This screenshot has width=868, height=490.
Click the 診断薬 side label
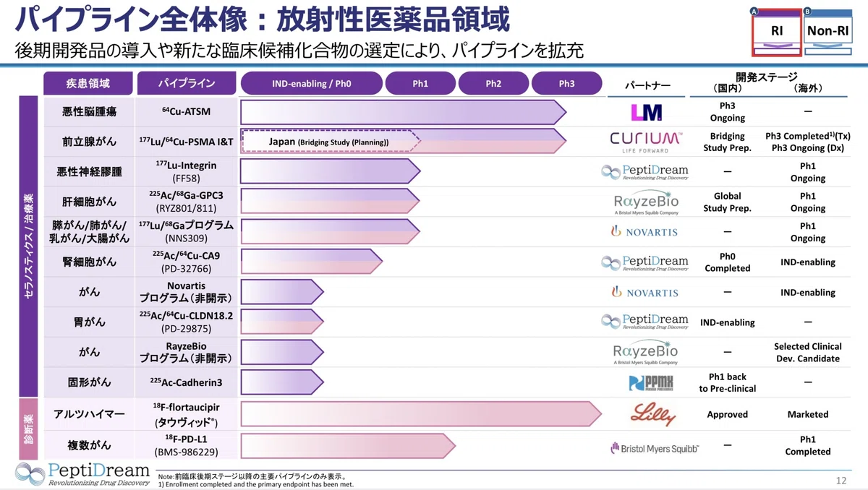point(27,429)
